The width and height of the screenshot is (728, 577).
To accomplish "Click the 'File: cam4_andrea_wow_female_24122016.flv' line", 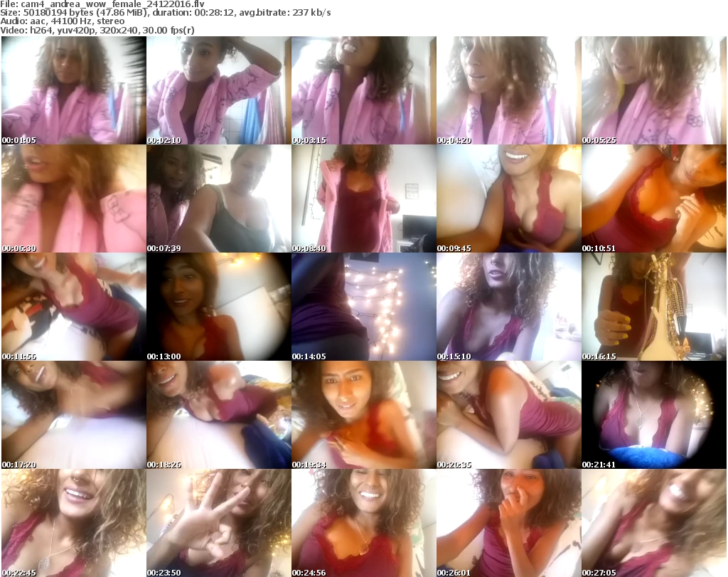I will tap(102, 4).
